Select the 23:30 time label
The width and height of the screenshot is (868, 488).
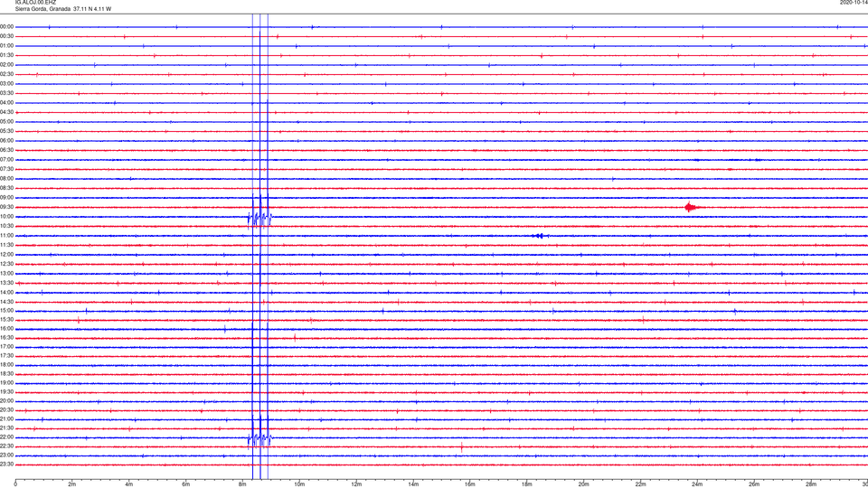tap(7, 465)
